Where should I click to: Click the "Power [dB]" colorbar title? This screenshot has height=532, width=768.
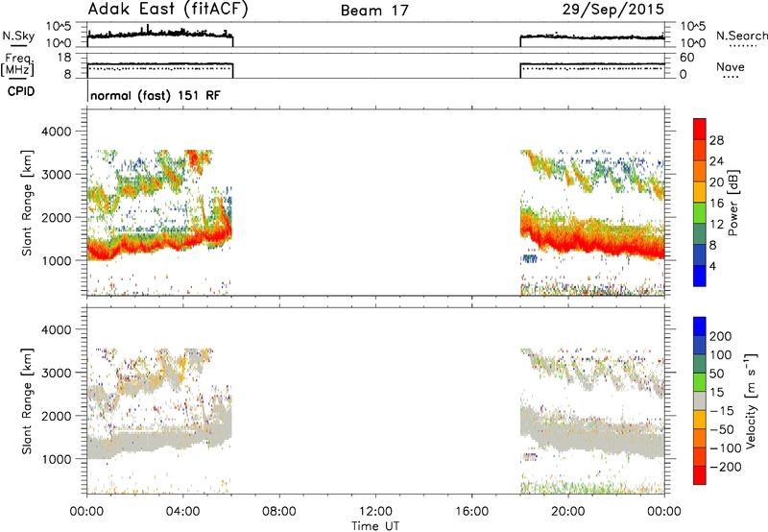[733, 203]
